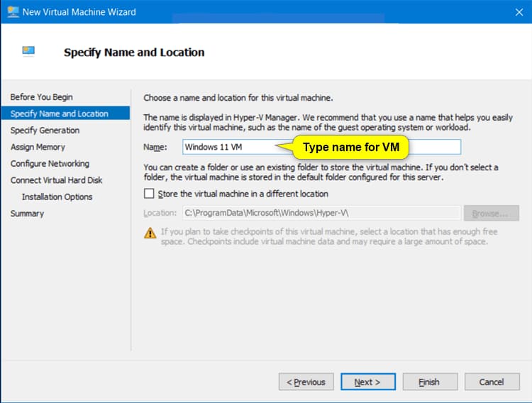532x403 pixels.
Task: Jump to the Assign Memory step
Action: pyautogui.click(x=38, y=147)
